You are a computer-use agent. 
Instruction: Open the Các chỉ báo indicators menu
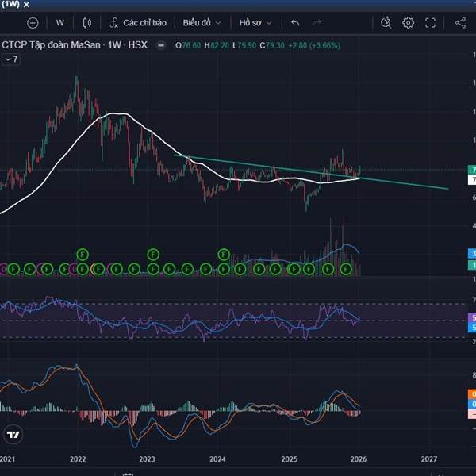tap(138, 23)
